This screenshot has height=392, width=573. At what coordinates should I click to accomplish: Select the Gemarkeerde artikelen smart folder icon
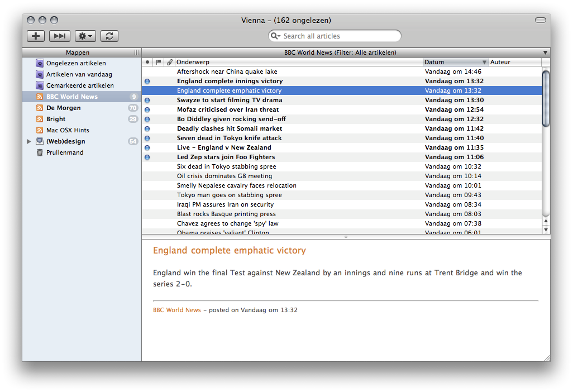point(40,85)
